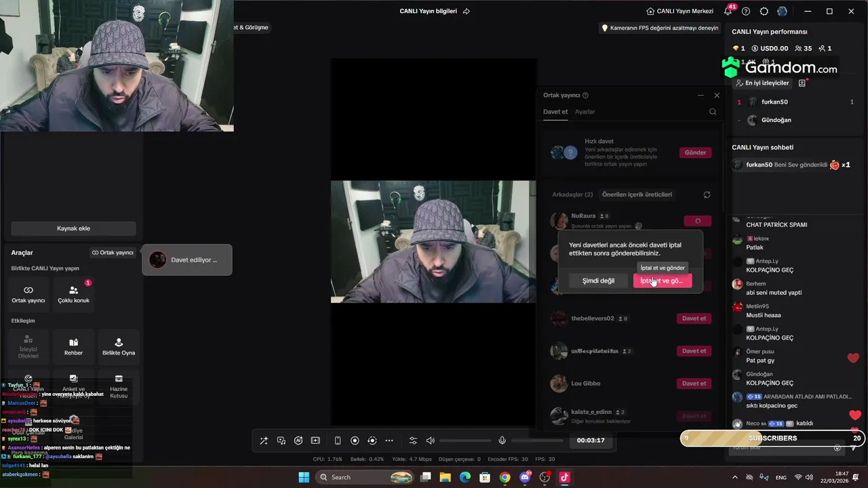Open the video effects film icon
The image size is (868, 488).
point(315,441)
